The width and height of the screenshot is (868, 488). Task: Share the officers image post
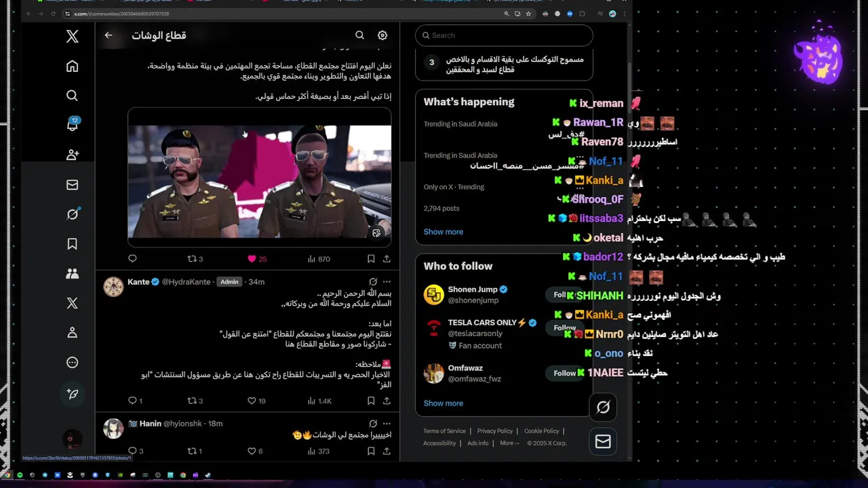(x=387, y=259)
